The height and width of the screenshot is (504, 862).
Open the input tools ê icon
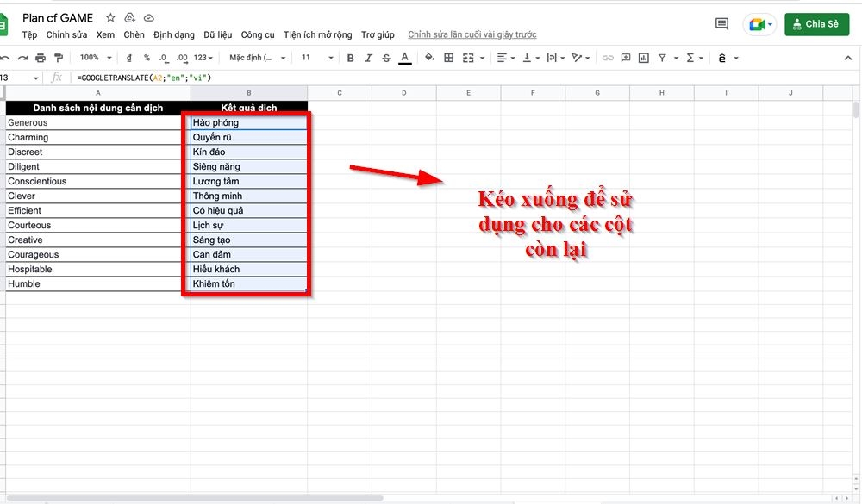[x=721, y=58]
